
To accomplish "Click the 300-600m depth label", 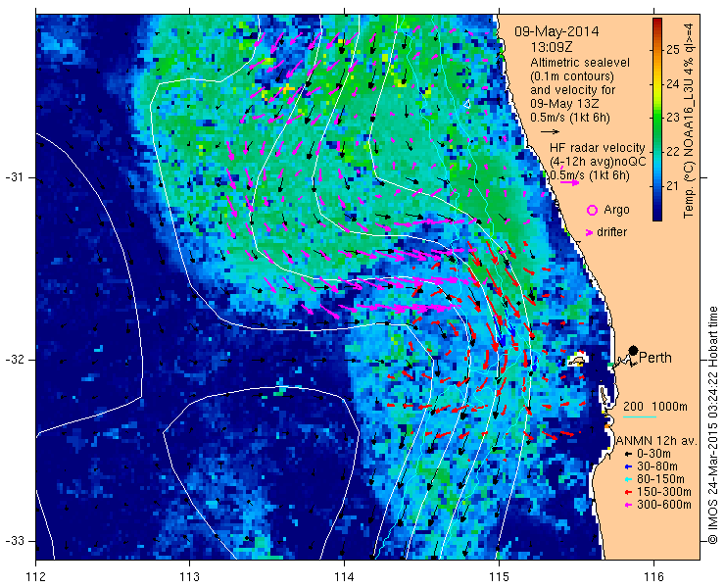I will coord(664,505).
